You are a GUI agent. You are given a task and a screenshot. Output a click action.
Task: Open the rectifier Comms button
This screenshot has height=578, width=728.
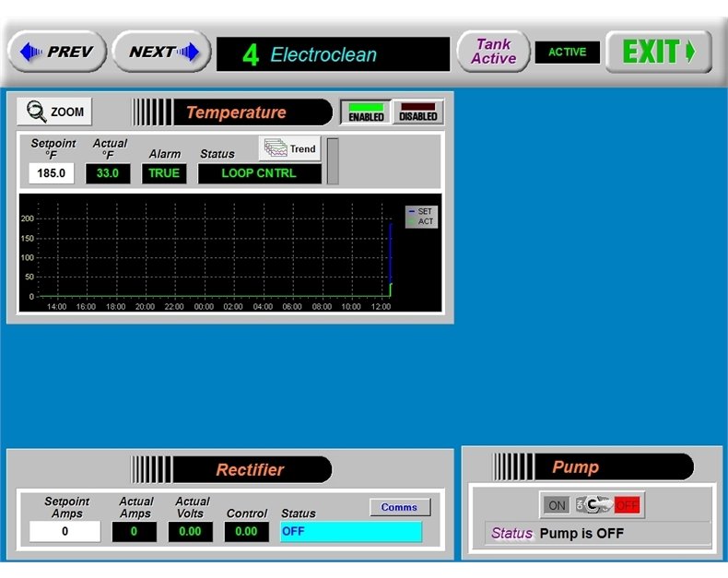(399, 507)
